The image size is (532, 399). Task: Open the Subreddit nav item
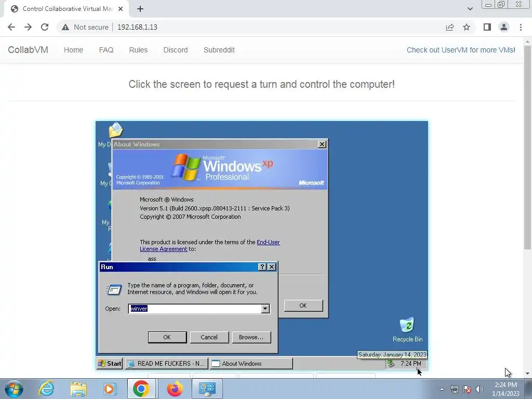coord(219,50)
